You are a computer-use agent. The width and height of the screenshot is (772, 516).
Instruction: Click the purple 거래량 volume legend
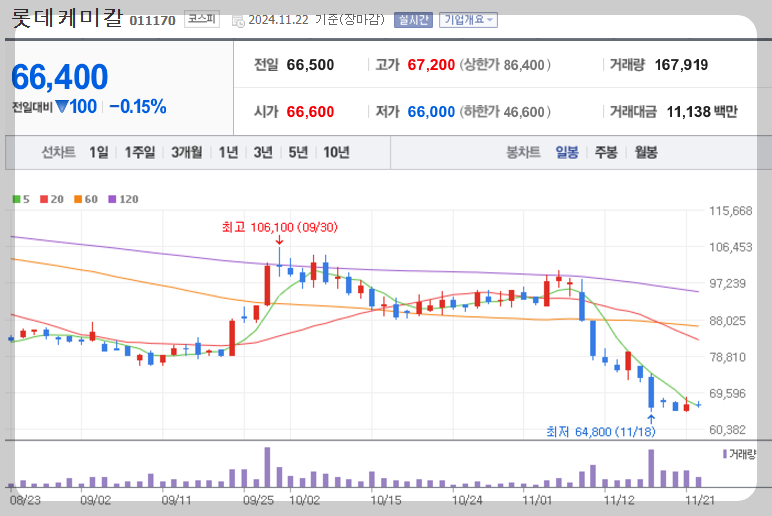point(739,454)
